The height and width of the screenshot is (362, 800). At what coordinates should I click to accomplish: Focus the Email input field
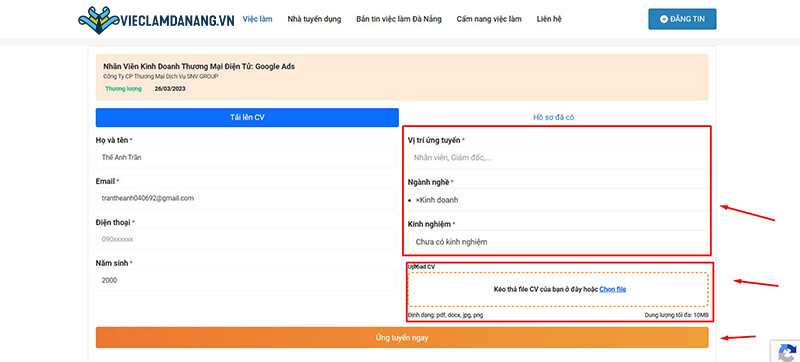click(245, 198)
